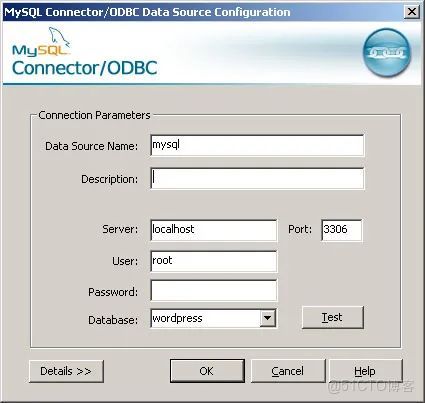This screenshot has width=425, height=403.
Task: Click the Port field showing 3306
Action: click(x=342, y=230)
